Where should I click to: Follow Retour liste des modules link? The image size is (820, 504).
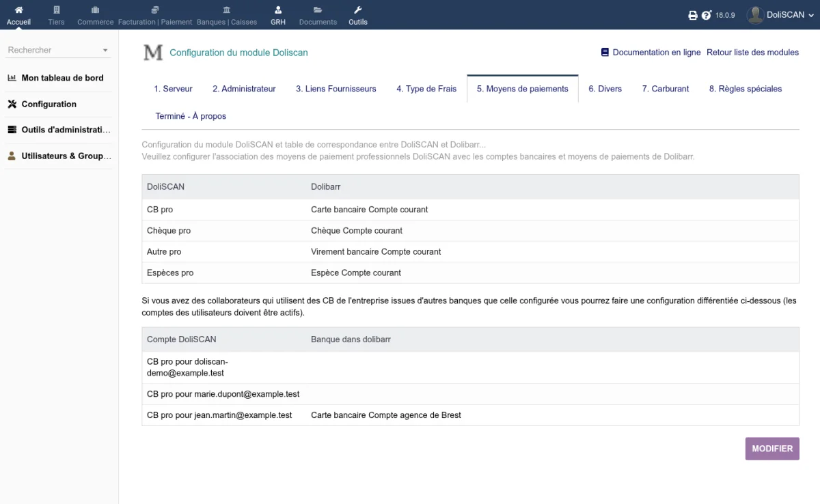tap(752, 52)
